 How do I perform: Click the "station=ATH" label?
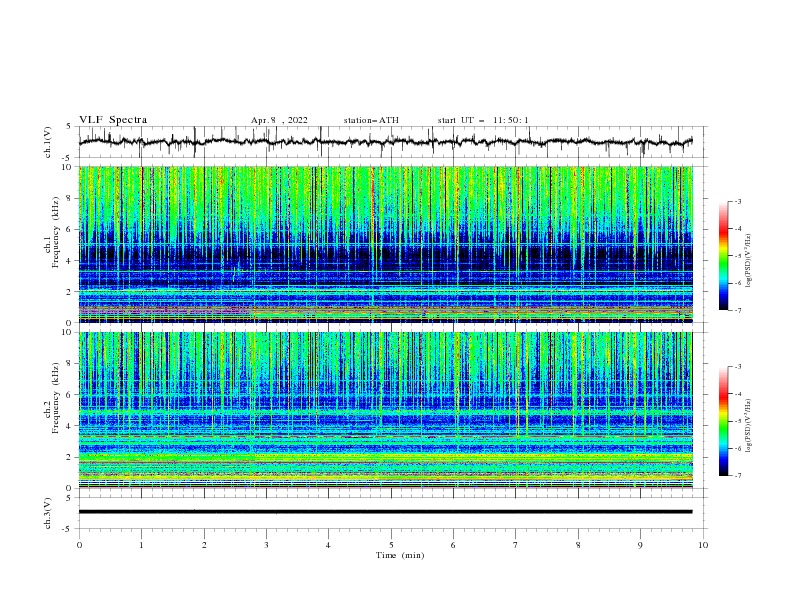pyautogui.click(x=371, y=120)
